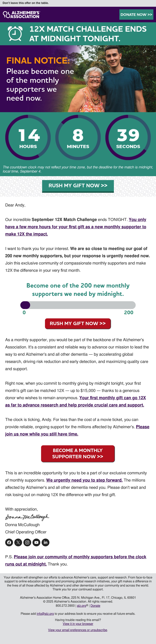Click the supporter goal progress bar
Screen dimensions: 156x644
pos(78,305)
